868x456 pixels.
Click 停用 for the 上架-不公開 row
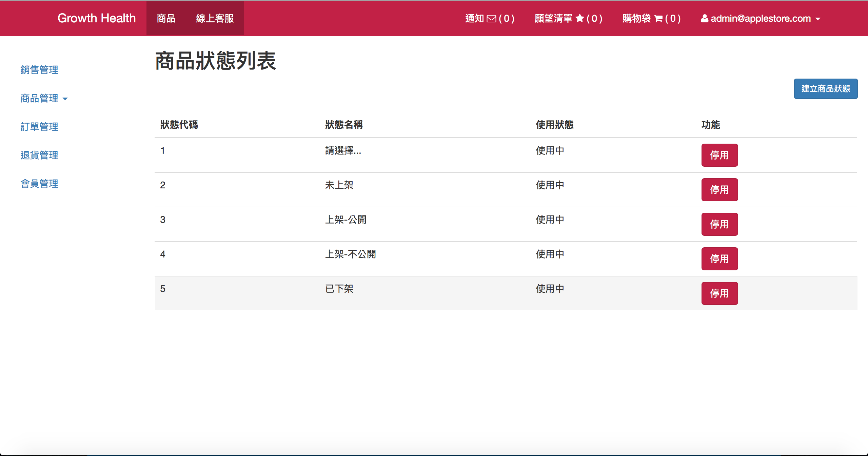click(x=719, y=259)
